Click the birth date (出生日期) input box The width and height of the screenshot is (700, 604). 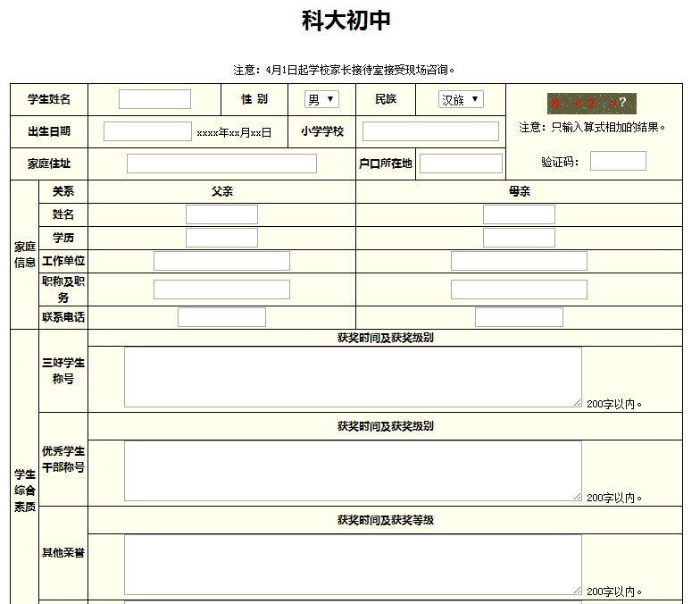click(147, 131)
